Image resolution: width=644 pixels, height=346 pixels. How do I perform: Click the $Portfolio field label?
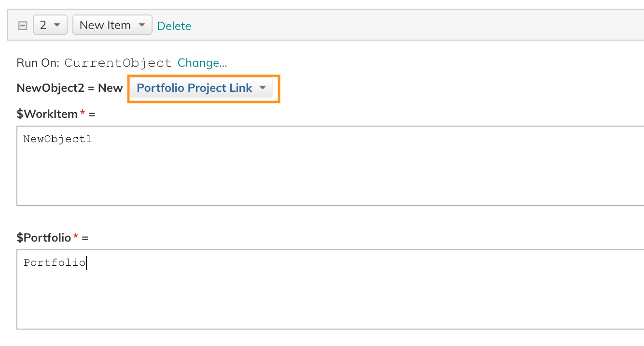pyautogui.click(x=44, y=238)
